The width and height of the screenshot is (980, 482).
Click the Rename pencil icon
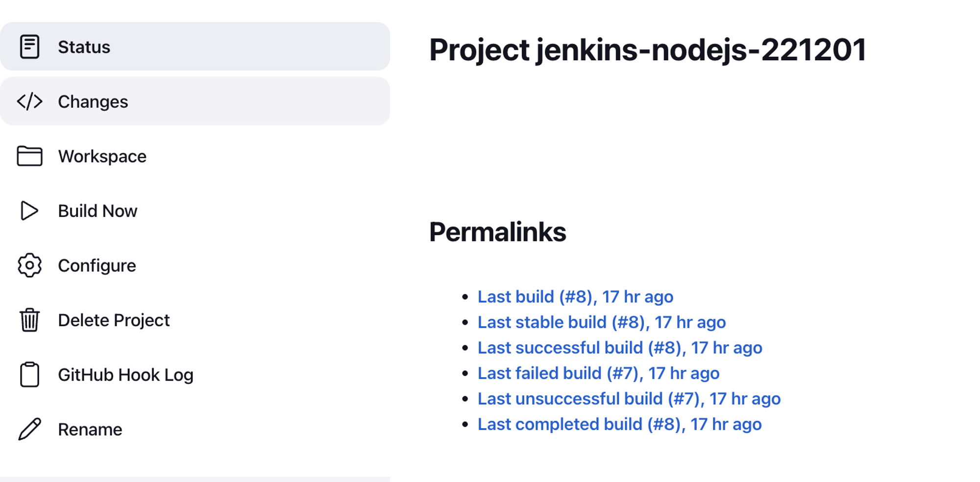(29, 429)
